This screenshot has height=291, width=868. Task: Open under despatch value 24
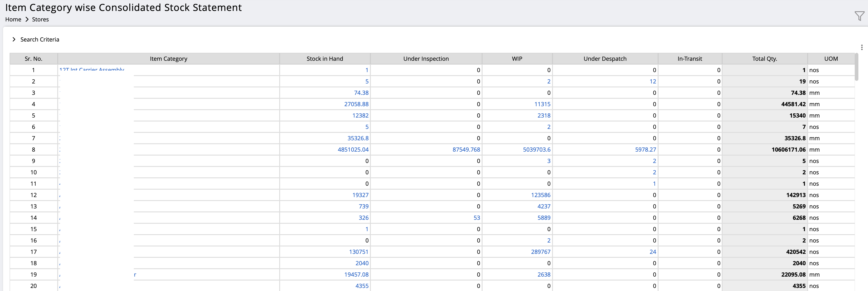(x=653, y=252)
